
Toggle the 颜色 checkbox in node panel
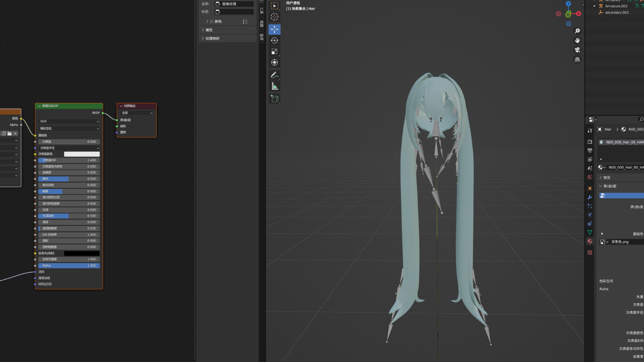coord(212,22)
